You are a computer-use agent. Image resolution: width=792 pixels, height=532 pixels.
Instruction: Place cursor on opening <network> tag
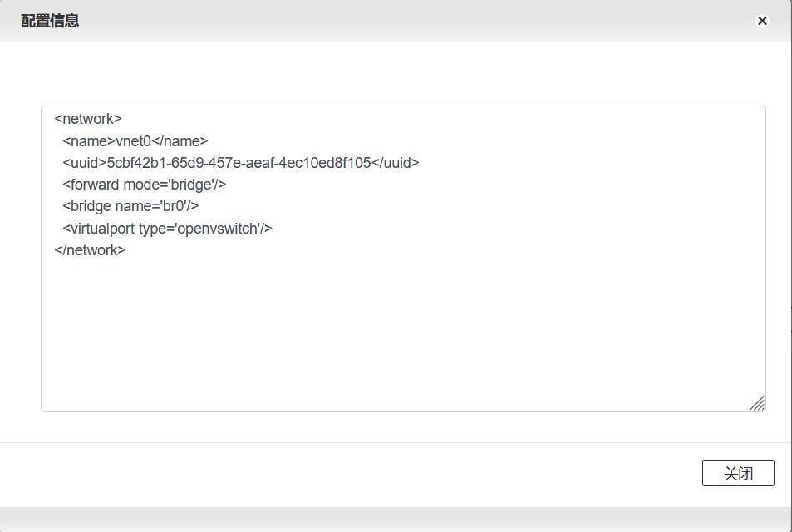click(x=88, y=119)
